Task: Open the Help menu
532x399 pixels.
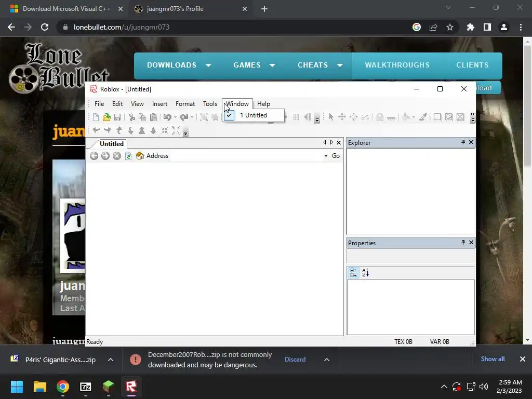Action: point(263,104)
